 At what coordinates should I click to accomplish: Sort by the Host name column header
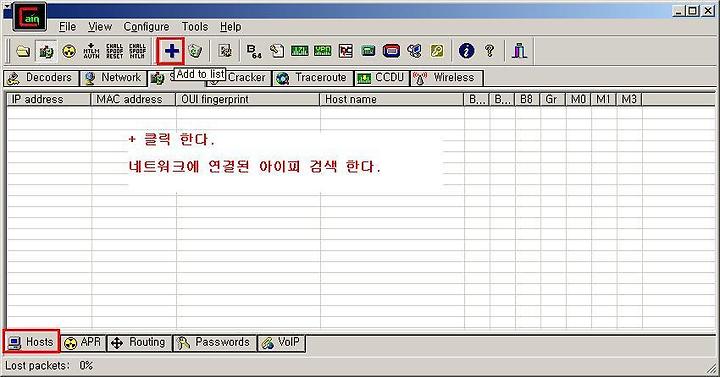[x=392, y=99]
